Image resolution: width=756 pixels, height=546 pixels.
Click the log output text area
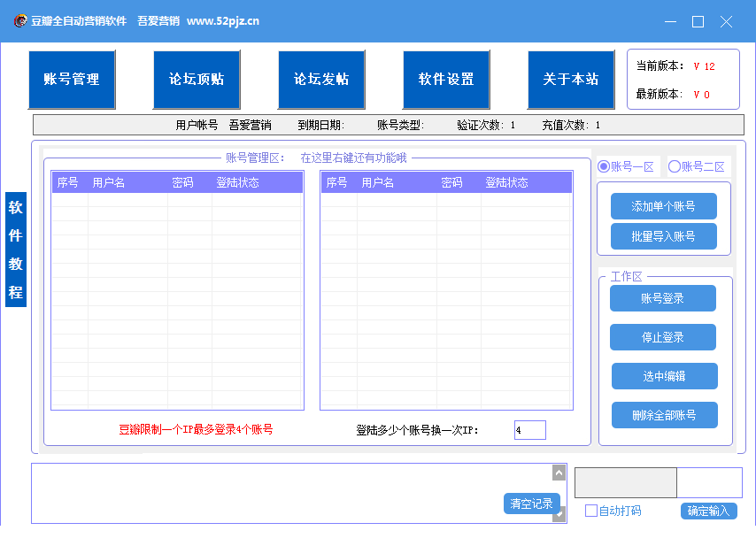292,493
